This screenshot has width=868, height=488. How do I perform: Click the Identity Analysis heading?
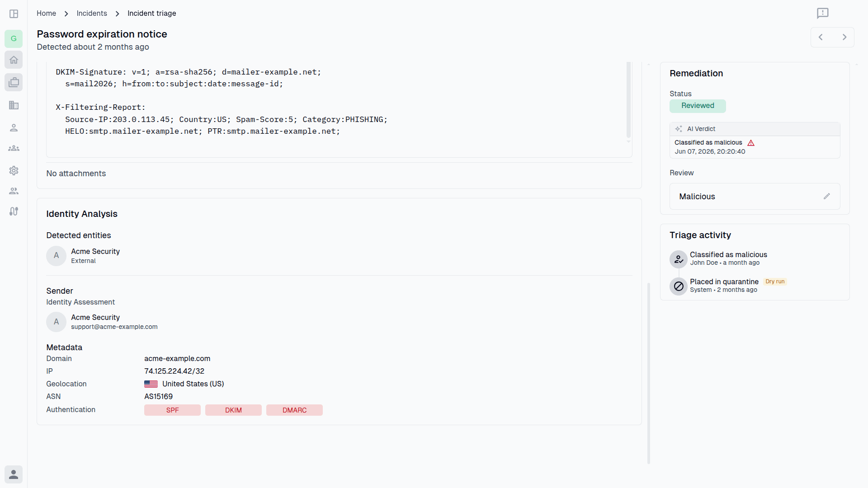tap(82, 214)
